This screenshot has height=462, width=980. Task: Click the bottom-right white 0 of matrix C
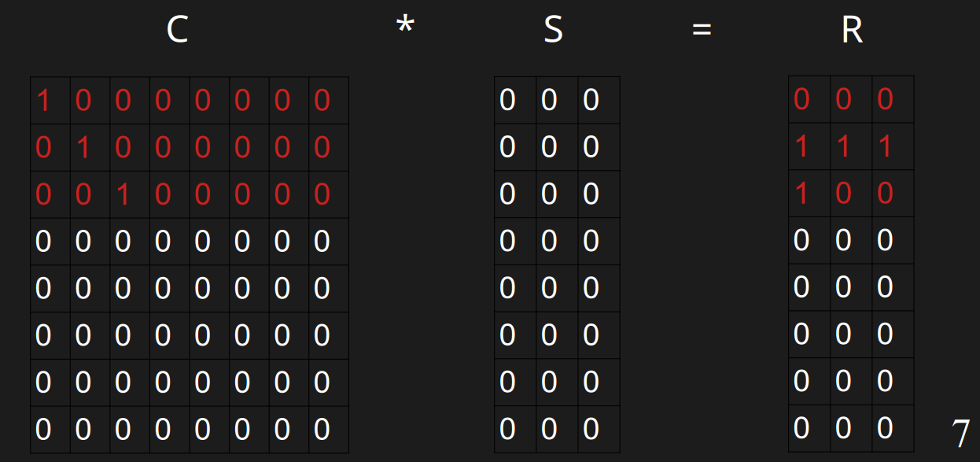tap(322, 429)
